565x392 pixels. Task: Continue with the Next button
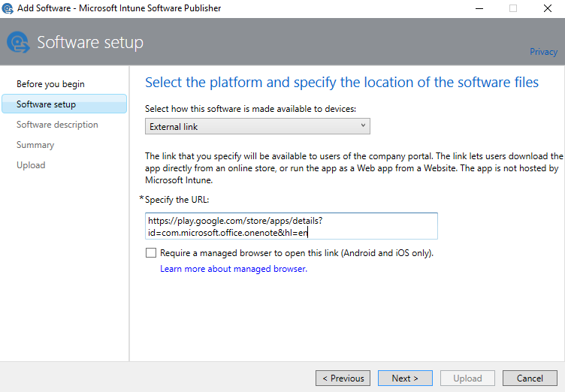tap(405, 378)
